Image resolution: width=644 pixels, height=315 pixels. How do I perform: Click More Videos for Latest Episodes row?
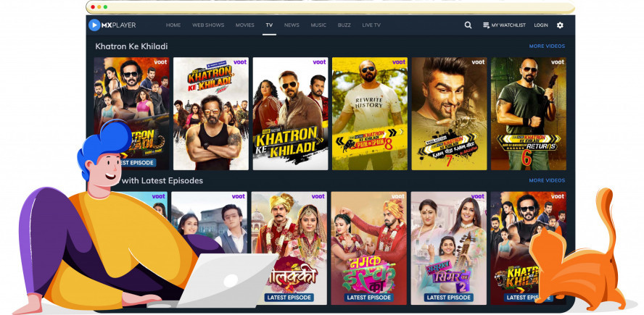(x=547, y=180)
